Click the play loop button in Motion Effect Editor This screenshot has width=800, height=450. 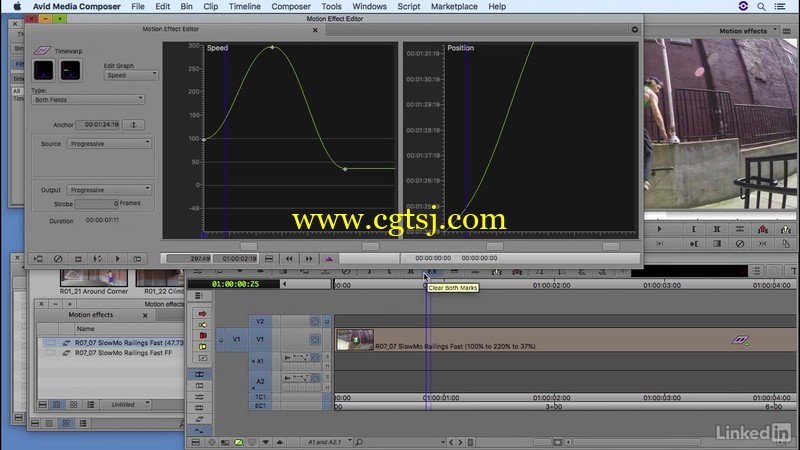point(97,259)
